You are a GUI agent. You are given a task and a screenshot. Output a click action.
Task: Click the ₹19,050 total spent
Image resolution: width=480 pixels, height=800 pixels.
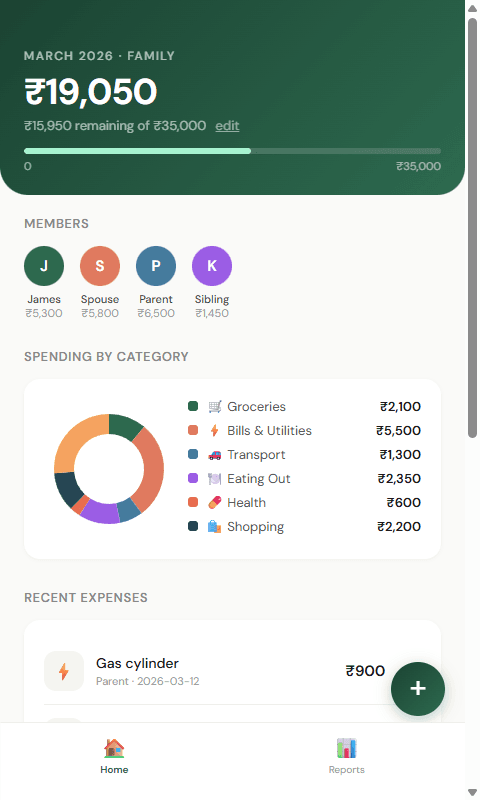90,92
